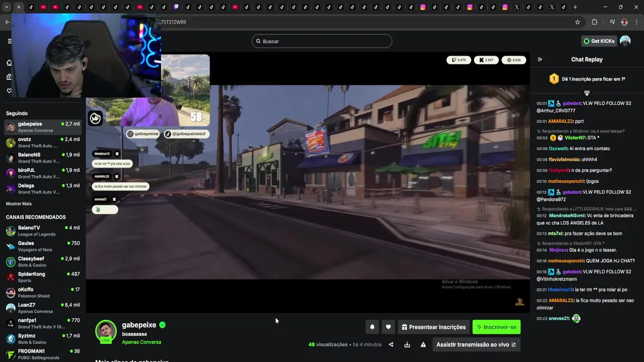Switch to the last X tab
This screenshot has height=362, width=644.
pyautogui.click(x=552, y=7)
